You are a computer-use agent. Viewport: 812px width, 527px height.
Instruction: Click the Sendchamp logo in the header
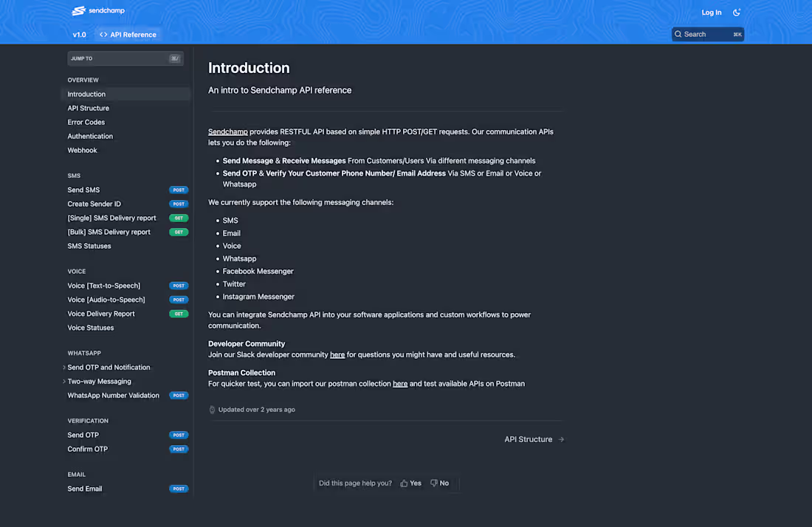(x=97, y=10)
